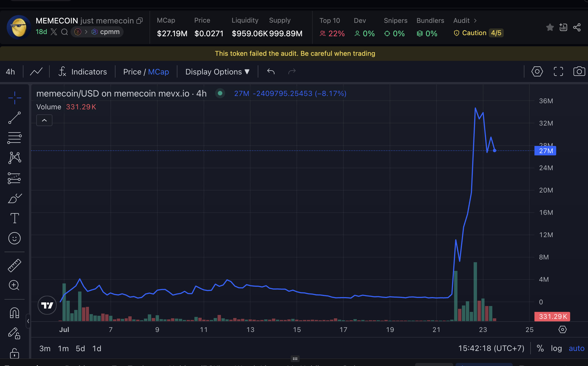Click the green market status dot
Viewport: 588px width, 366px height.
pyautogui.click(x=220, y=93)
